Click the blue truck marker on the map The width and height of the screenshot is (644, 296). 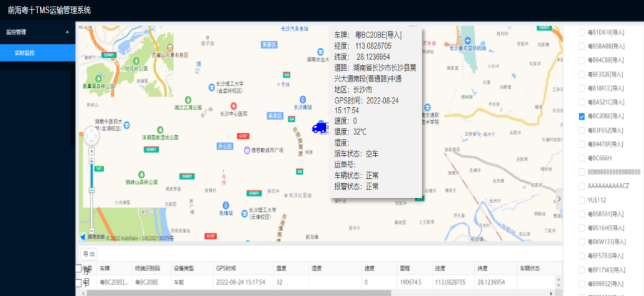(x=320, y=128)
